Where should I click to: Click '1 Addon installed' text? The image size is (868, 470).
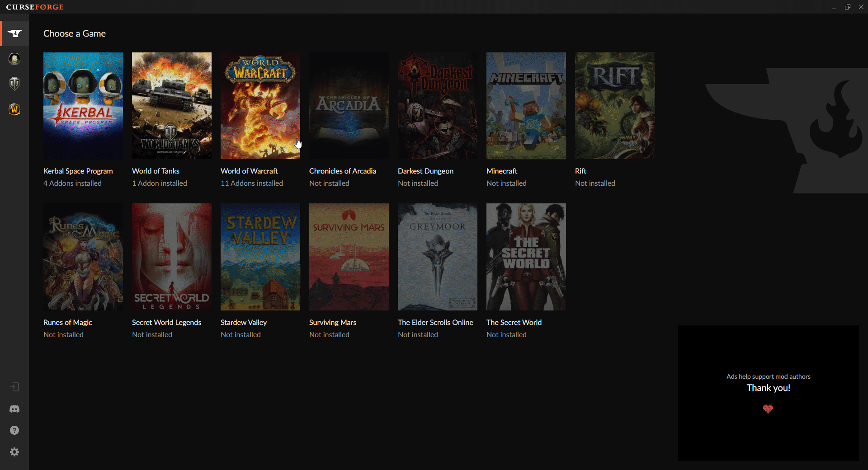pyautogui.click(x=160, y=183)
